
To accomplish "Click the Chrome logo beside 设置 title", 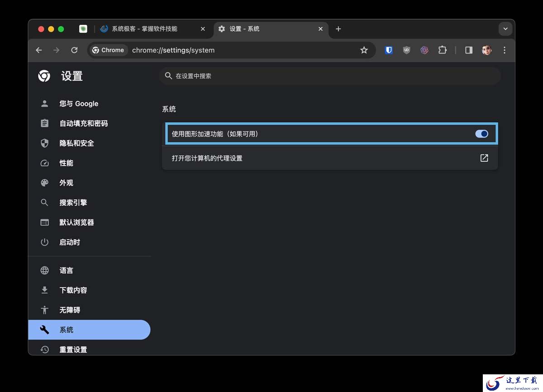I will pos(44,76).
